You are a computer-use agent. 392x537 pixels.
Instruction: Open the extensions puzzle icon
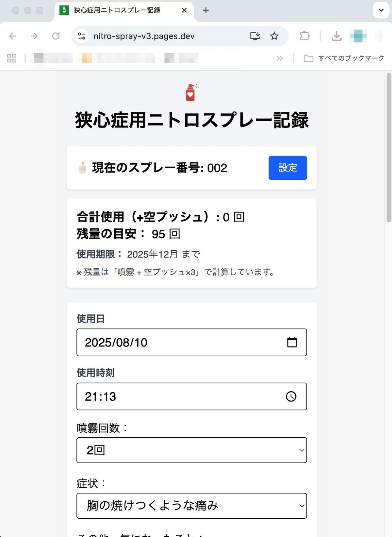[x=304, y=36]
